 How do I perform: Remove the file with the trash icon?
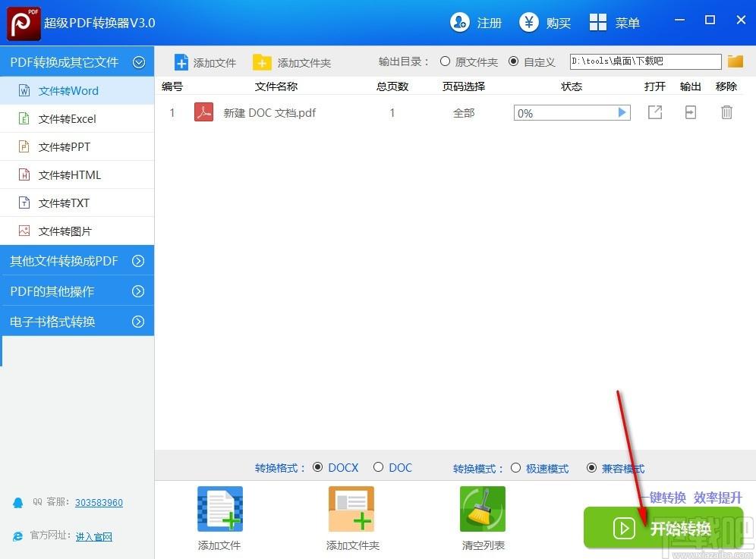coord(726,112)
